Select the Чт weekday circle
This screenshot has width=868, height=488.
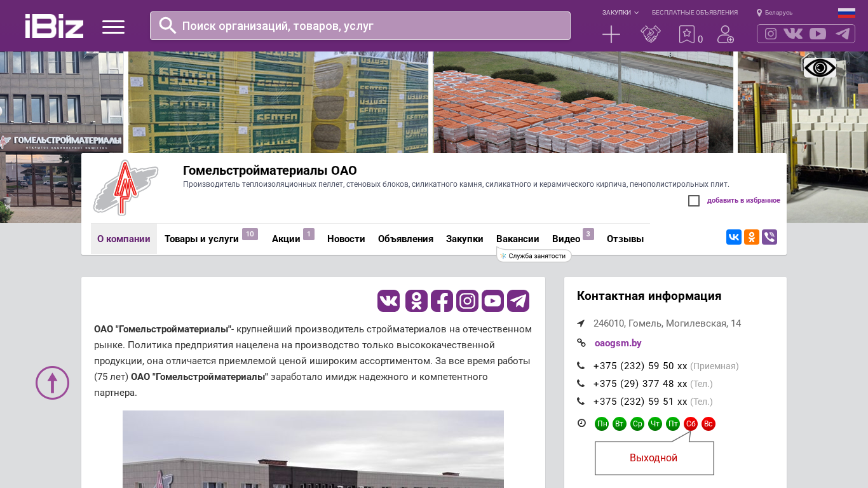tap(655, 424)
